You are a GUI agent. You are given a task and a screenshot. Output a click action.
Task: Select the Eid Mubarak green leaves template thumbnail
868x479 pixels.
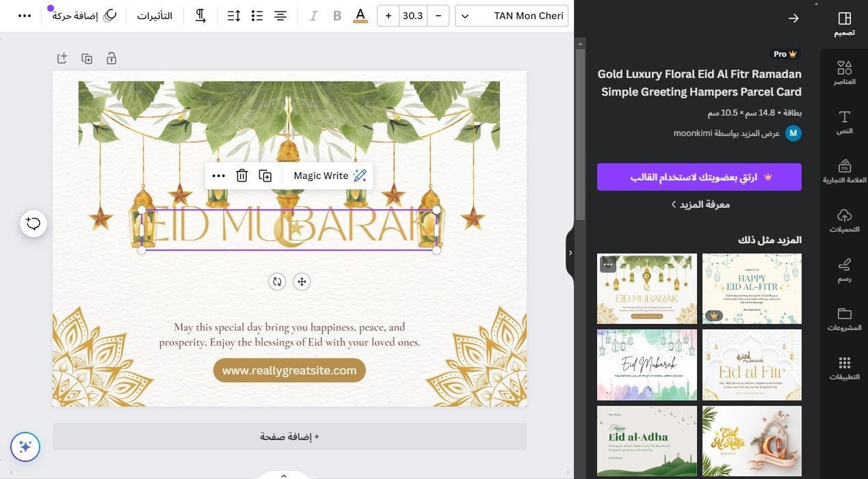click(x=647, y=288)
